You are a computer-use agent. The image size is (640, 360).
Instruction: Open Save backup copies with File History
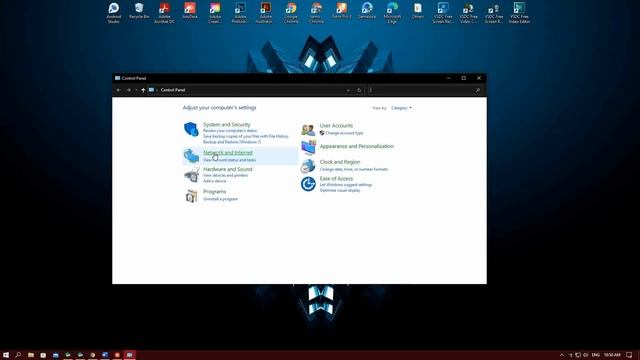click(x=246, y=136)
